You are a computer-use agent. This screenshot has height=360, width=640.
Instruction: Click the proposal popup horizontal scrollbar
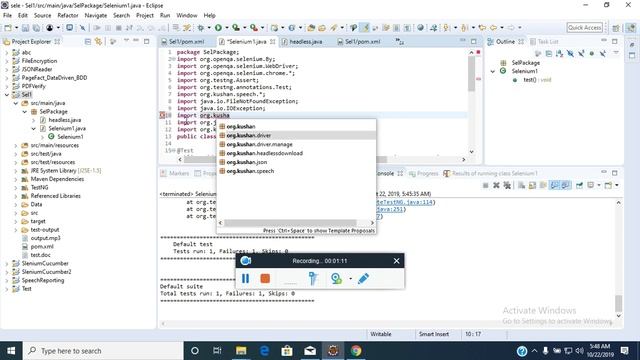[290, 223]
